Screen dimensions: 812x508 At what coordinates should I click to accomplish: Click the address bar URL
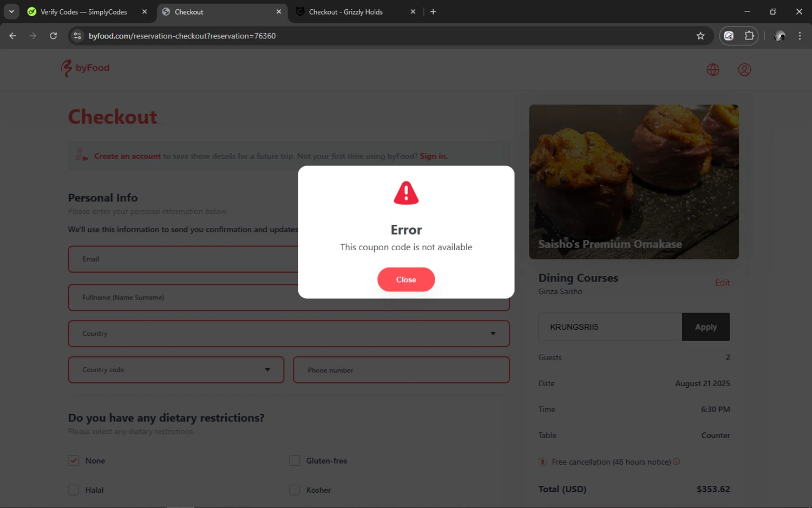(182, 36)
